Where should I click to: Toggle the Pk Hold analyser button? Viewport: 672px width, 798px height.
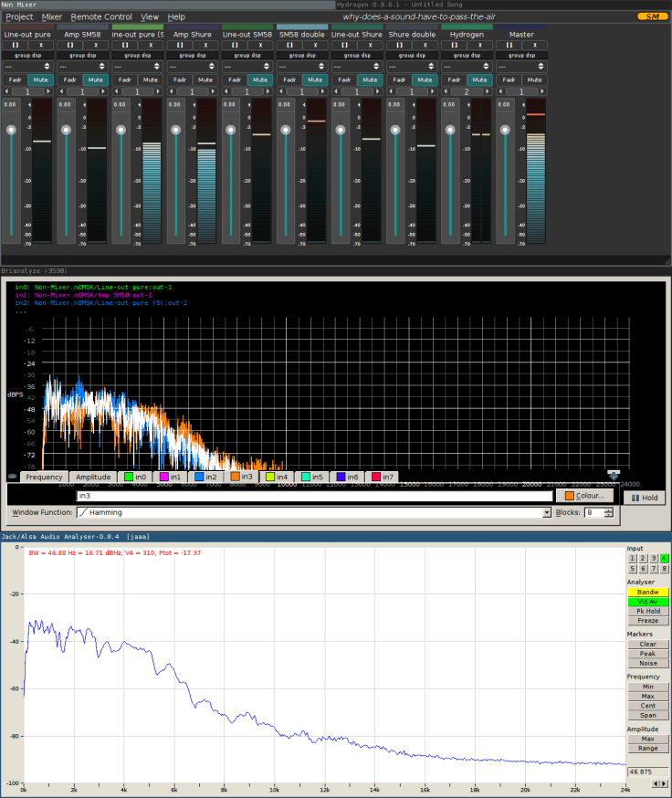point(646,611)
